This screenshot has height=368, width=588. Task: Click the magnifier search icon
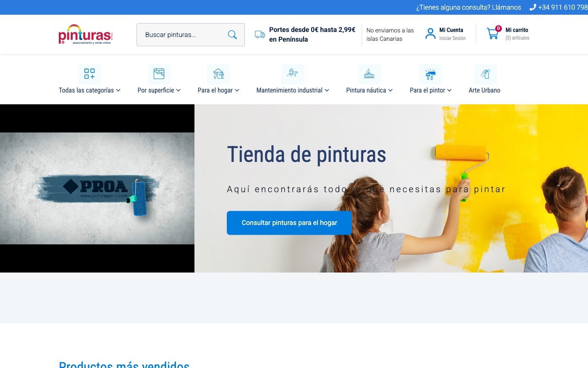pos(232,35)
